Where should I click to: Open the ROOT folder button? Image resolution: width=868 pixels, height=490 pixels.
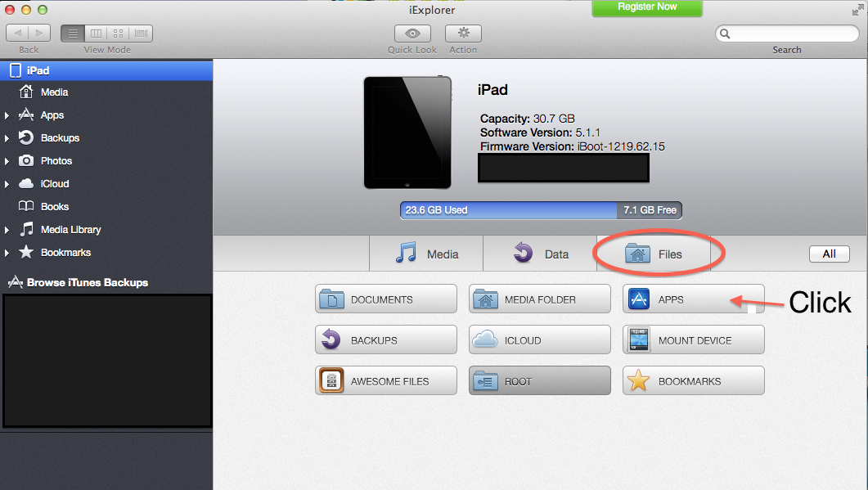540,381
